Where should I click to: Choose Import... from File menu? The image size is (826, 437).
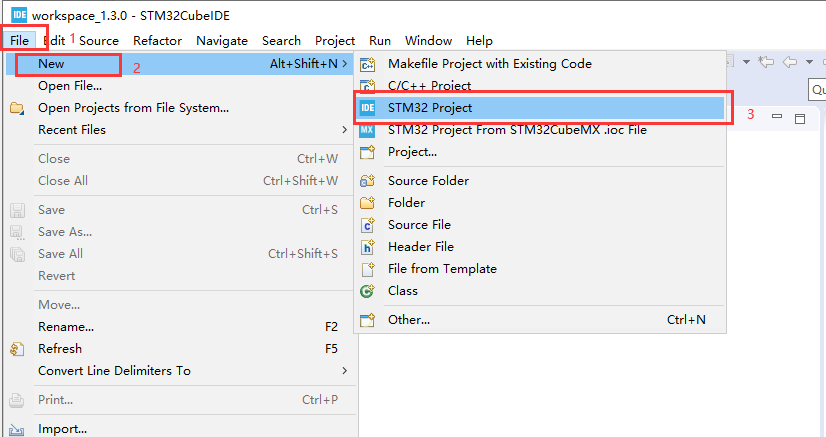coord(62,429)
